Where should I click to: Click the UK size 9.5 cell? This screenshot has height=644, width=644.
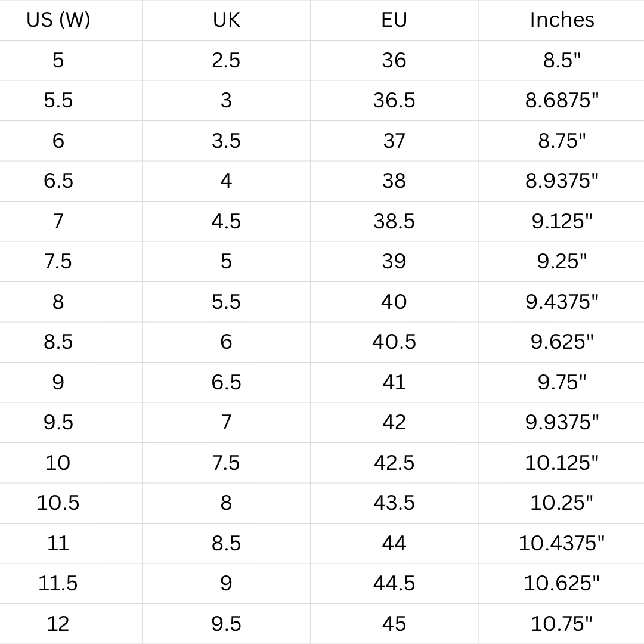pyautogui.click(x=227, y=624)
